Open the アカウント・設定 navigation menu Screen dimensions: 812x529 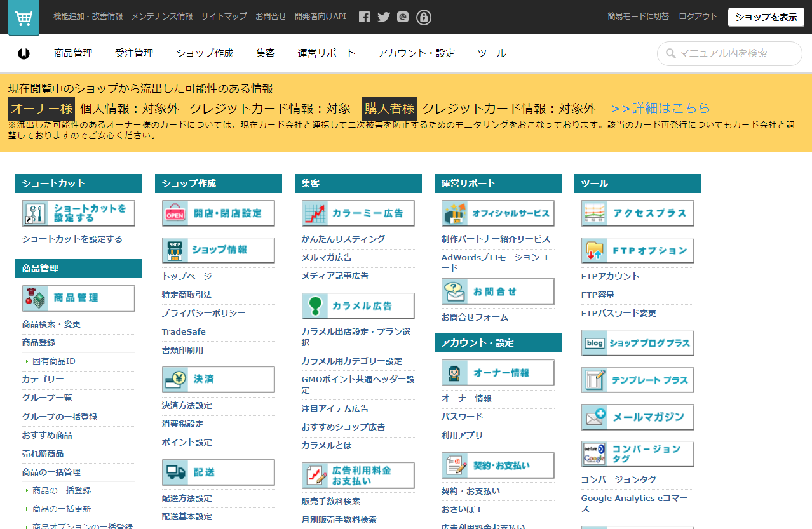[x=416, y=53]
